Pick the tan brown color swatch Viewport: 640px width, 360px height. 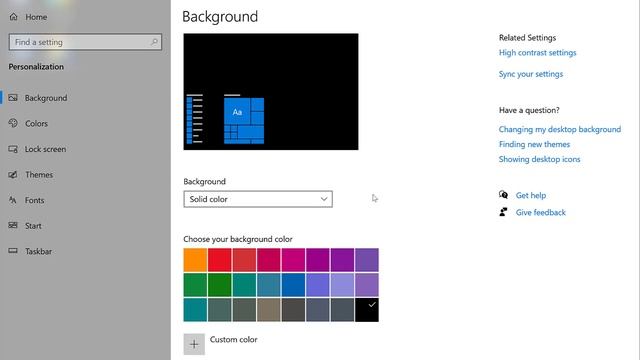click(269, 310)
